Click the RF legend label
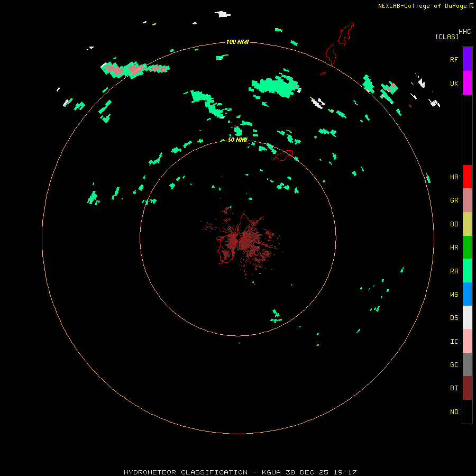 click(x=454, y=59)
